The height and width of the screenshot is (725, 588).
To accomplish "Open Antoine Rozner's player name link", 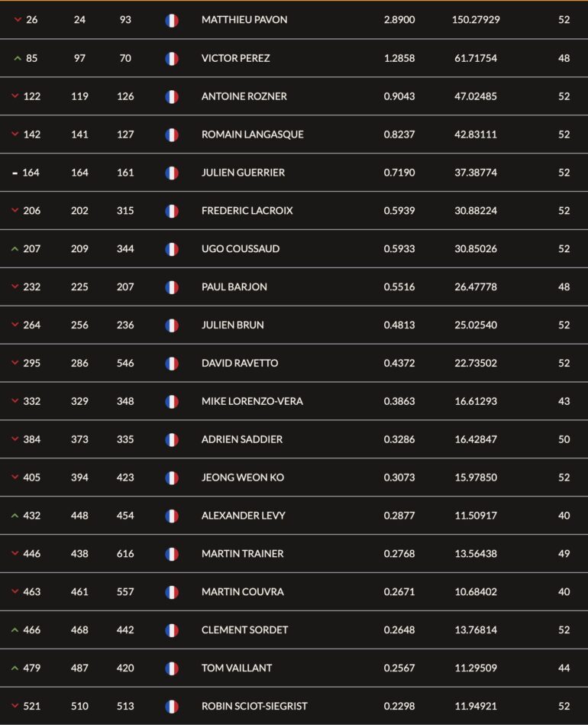I will [244, 96].
